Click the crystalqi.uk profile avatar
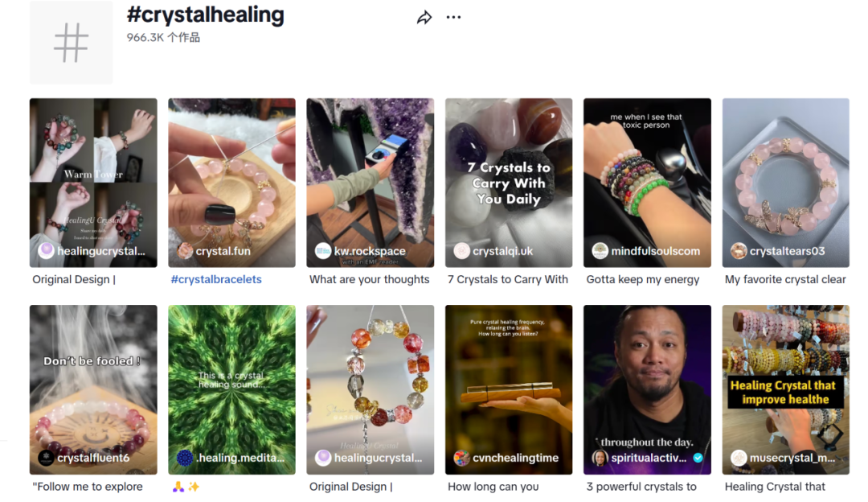Image resolution: width=868 pixels, height=502 pixels. 462,251
